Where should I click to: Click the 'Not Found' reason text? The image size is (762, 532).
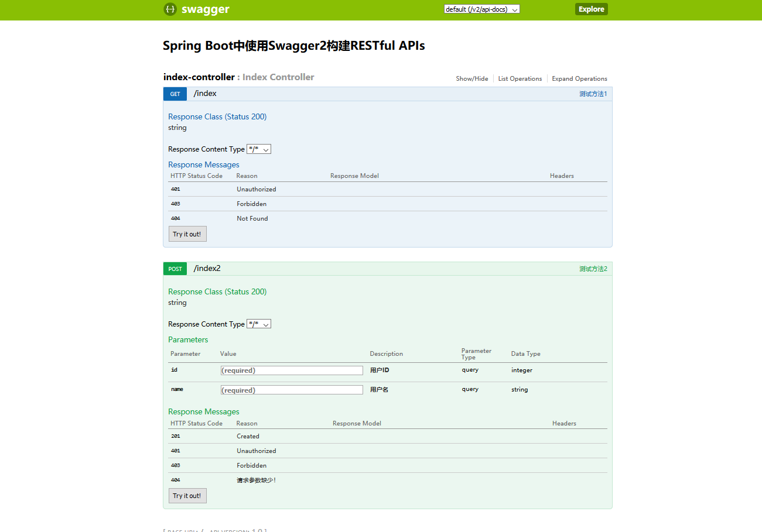click(252, 218)
